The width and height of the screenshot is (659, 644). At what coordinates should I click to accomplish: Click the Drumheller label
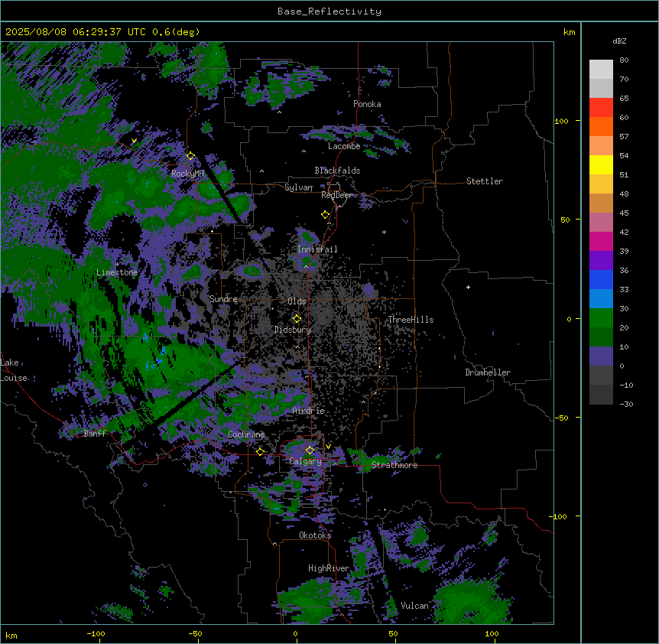488,372
